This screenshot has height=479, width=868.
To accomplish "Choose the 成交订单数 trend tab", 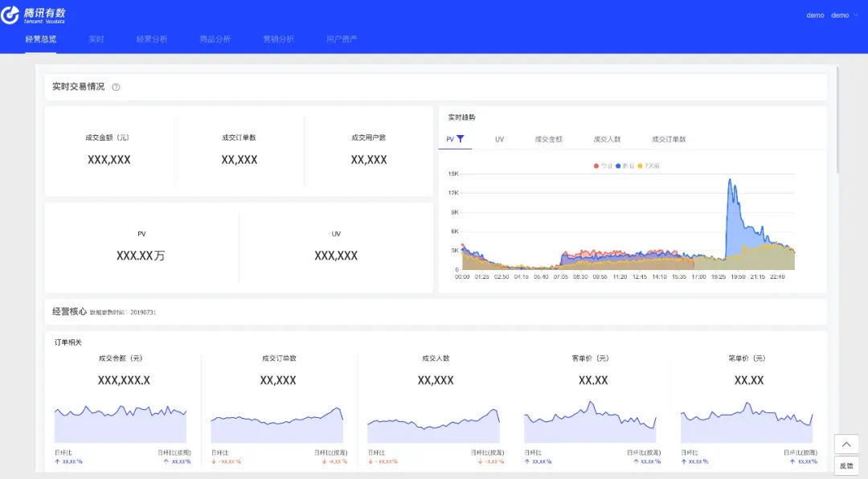I will [x=669, y=140].
